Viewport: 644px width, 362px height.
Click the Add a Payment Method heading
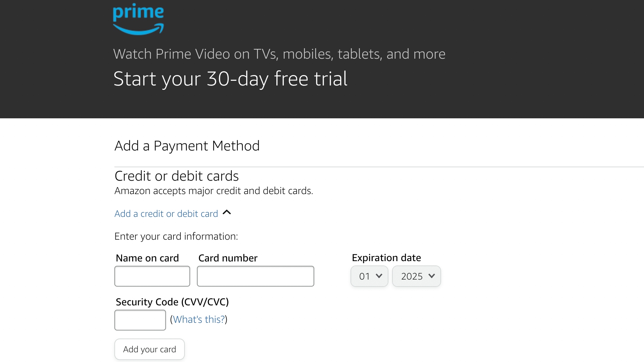point(187,145)
